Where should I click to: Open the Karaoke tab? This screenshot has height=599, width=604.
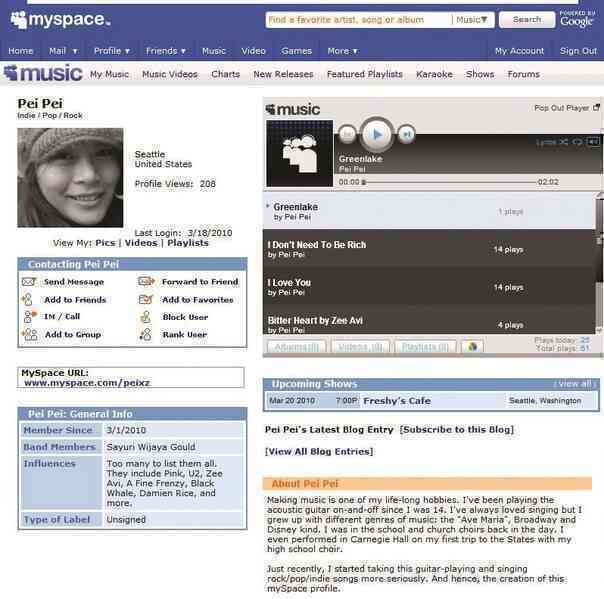coord(434,74)
